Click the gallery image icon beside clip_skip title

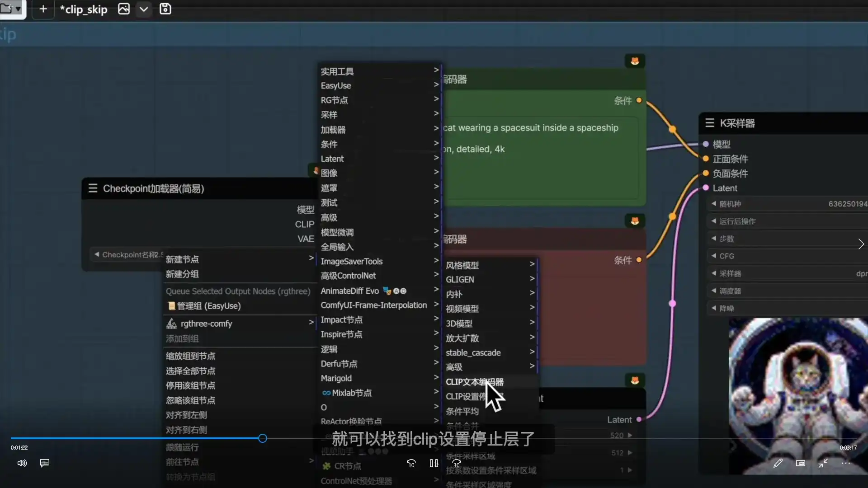click(x=123, y=9)
